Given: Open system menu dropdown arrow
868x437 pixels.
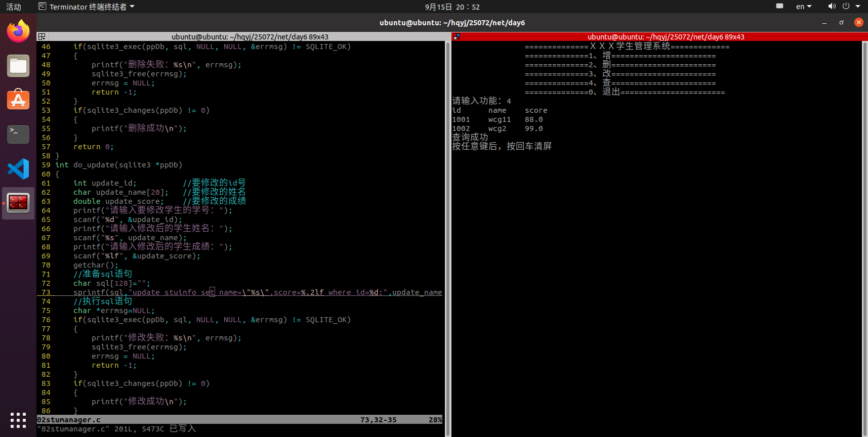Looking at the screenshot, I should tap(858, 7).
